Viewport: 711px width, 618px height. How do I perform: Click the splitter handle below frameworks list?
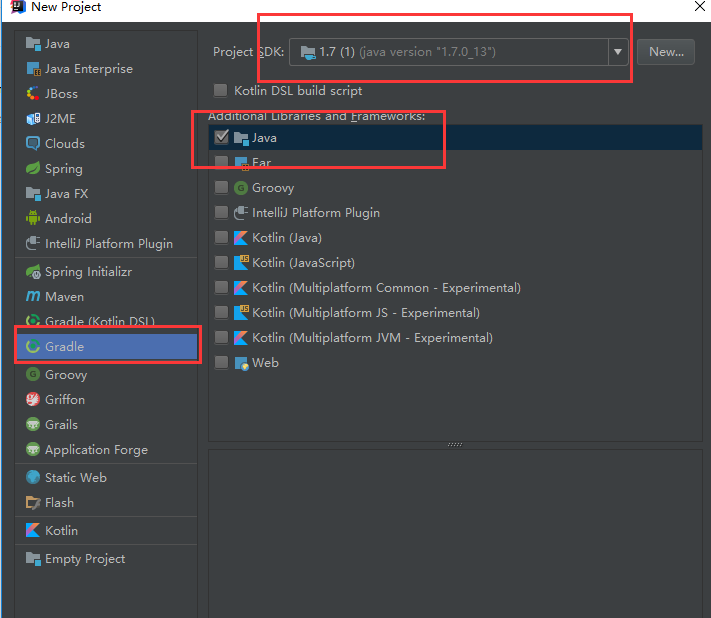(x=455, y=445)
